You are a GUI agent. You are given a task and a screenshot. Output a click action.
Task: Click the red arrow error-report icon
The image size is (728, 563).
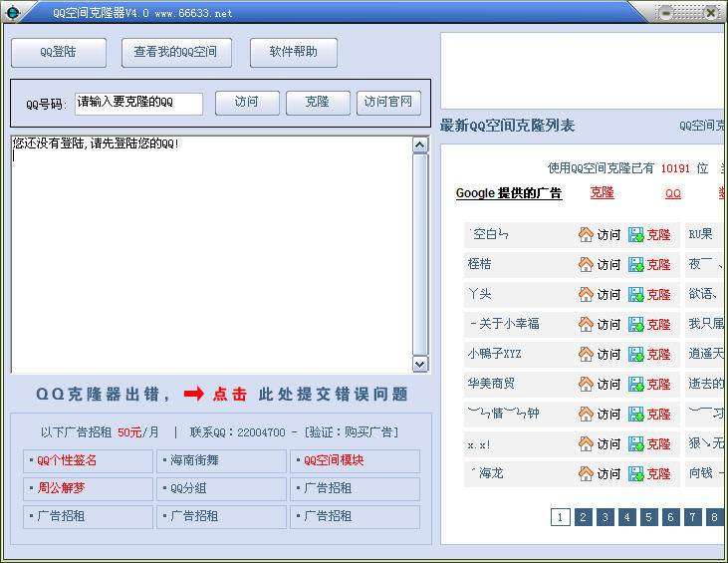tap(193, 395)
